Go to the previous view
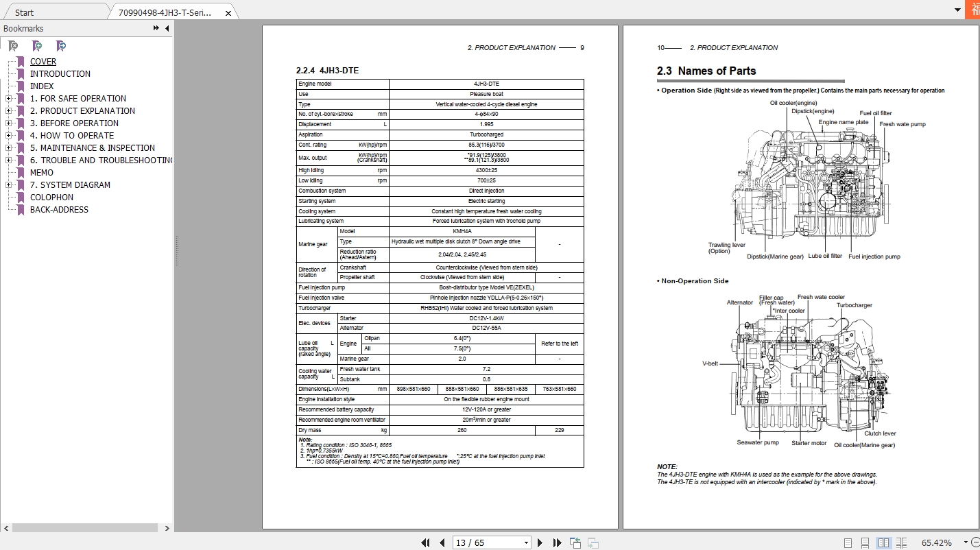 coord(574,542)
